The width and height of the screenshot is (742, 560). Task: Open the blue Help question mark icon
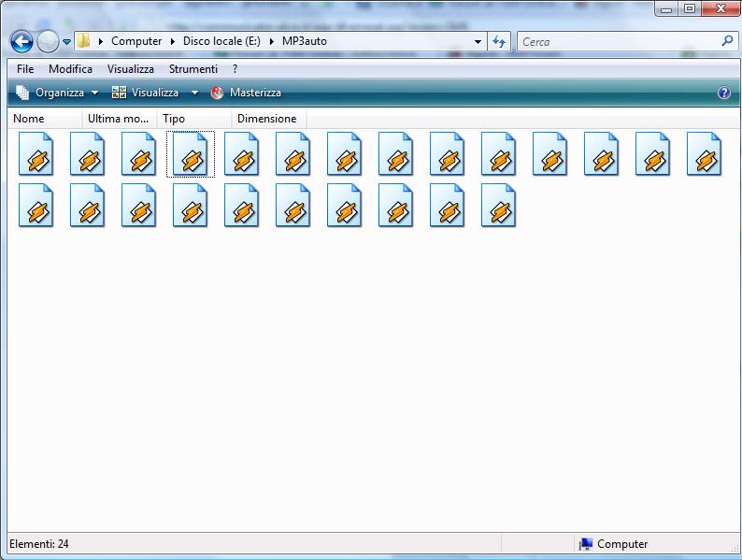(x=723, y=93)
